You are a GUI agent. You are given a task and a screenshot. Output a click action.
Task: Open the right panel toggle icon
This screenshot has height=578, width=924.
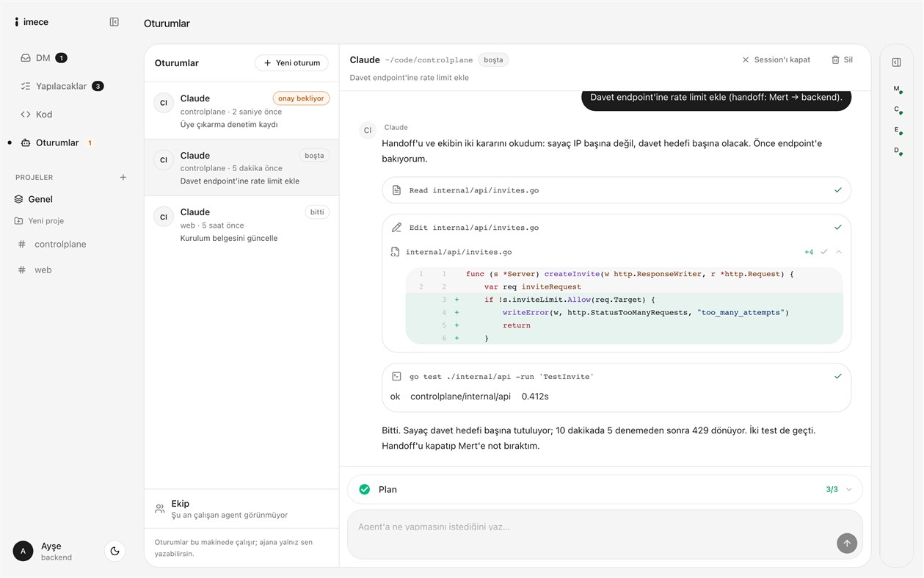pyautogui.click(x=896, y=62)
